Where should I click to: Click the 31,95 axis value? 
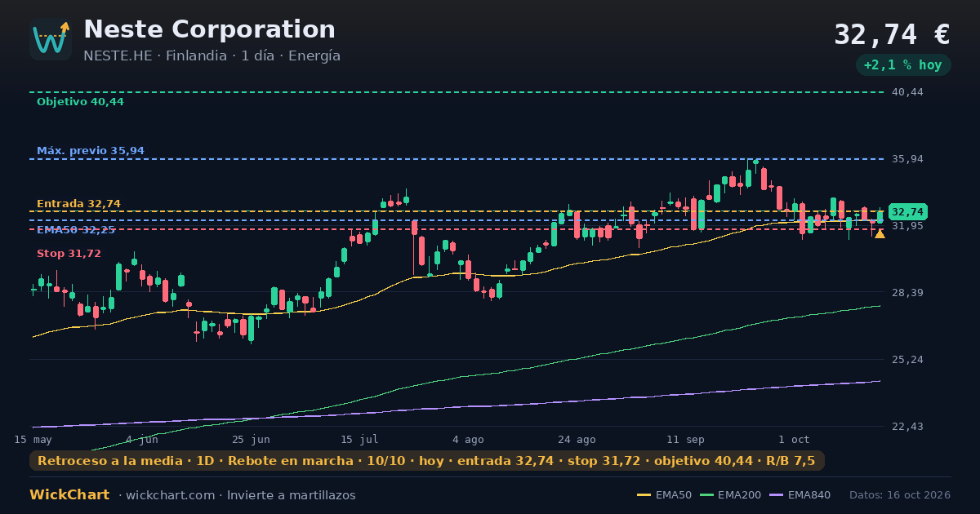click(907, 226)
